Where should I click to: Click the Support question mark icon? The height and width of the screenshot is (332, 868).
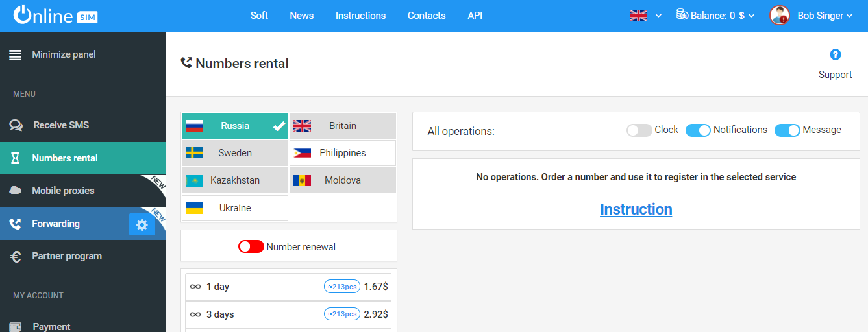point(836,54)
